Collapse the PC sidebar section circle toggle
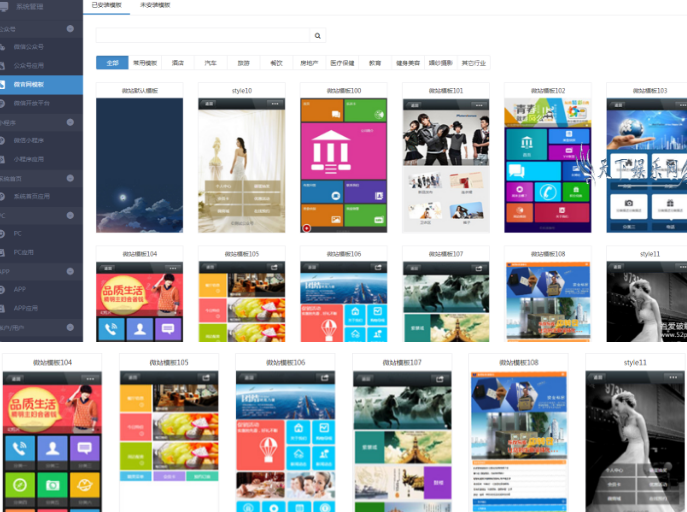The width and height of the screenshot is (687, 512). click(x=70, y=215)
